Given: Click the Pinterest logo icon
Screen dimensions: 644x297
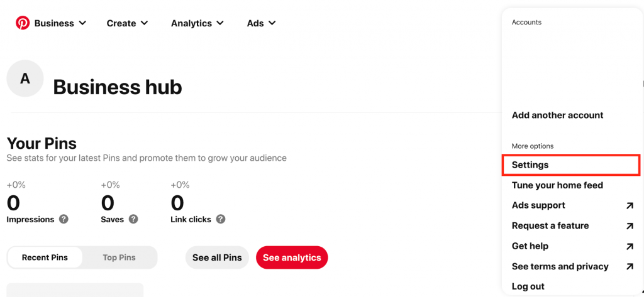Looking at the screenshot, I should coord(23,23).
